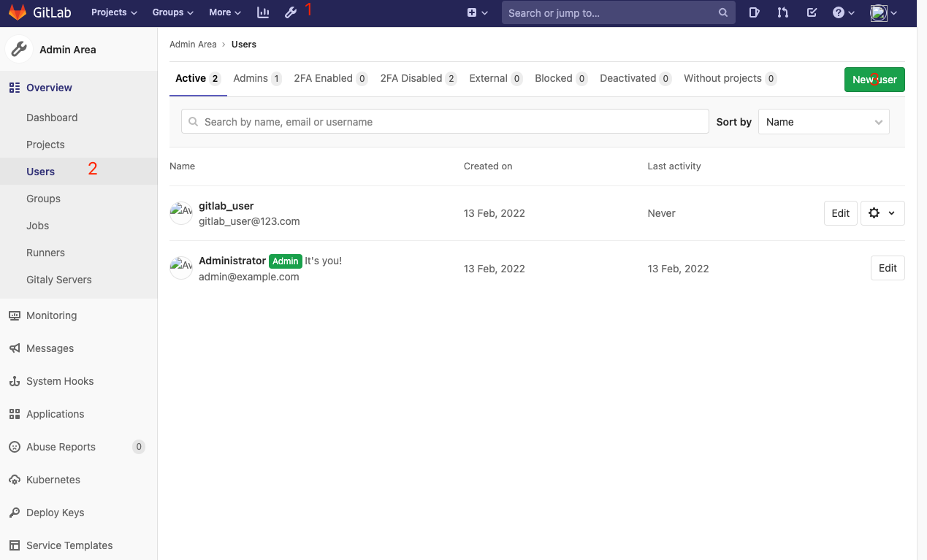The height and width of the screenshot is (560, 927).
Task: Click the admin@example.com email text
Action: pos(249,277)
